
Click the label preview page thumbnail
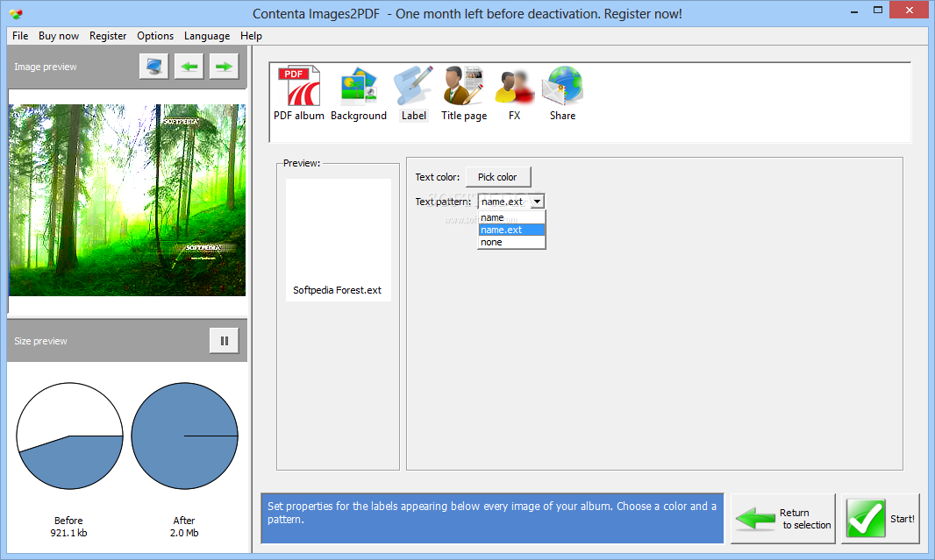click(x=338, y=240)
